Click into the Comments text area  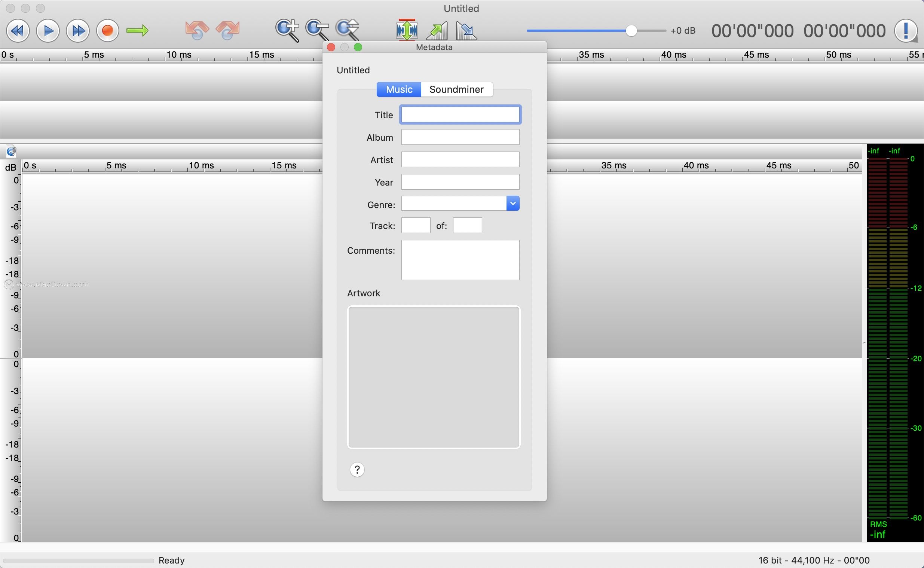tap(460, 260)
